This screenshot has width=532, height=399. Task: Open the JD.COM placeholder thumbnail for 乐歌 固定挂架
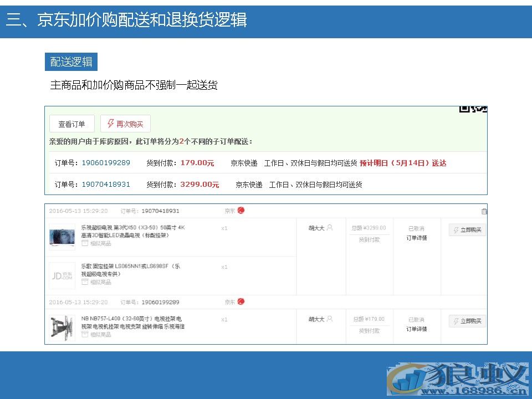click(x=62, y=275)
